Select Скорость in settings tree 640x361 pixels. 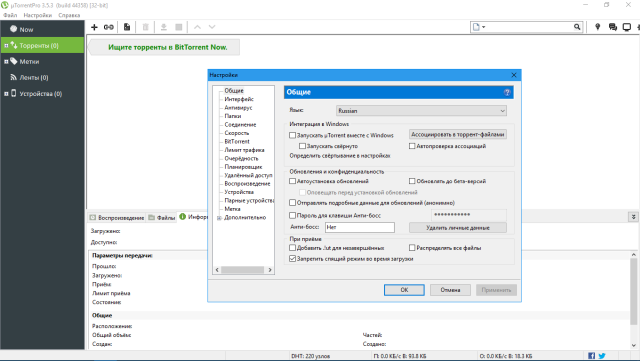[236, 133]
